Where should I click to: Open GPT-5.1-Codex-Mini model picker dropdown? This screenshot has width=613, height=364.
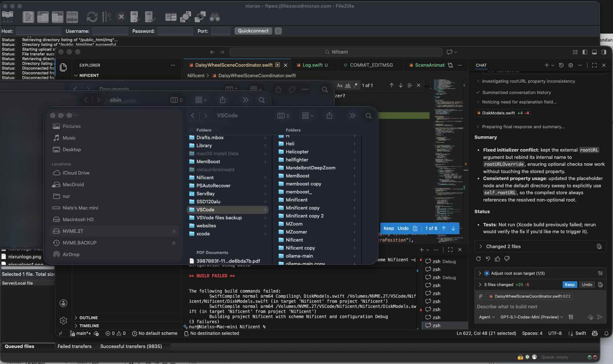point(531,317)
